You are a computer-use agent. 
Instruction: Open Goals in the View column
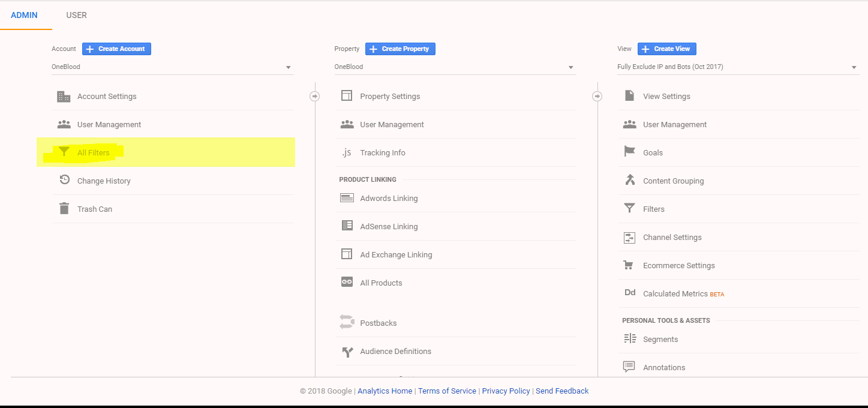point(653,153)
